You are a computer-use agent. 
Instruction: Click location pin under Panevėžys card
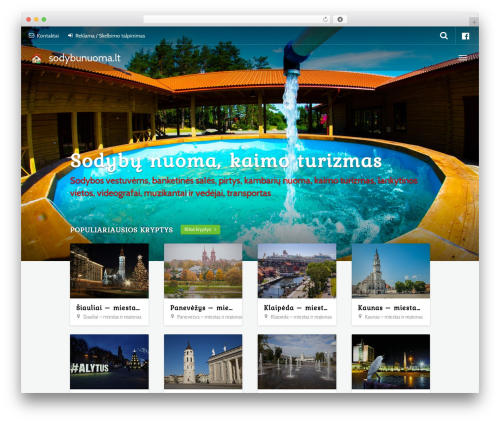172,316
